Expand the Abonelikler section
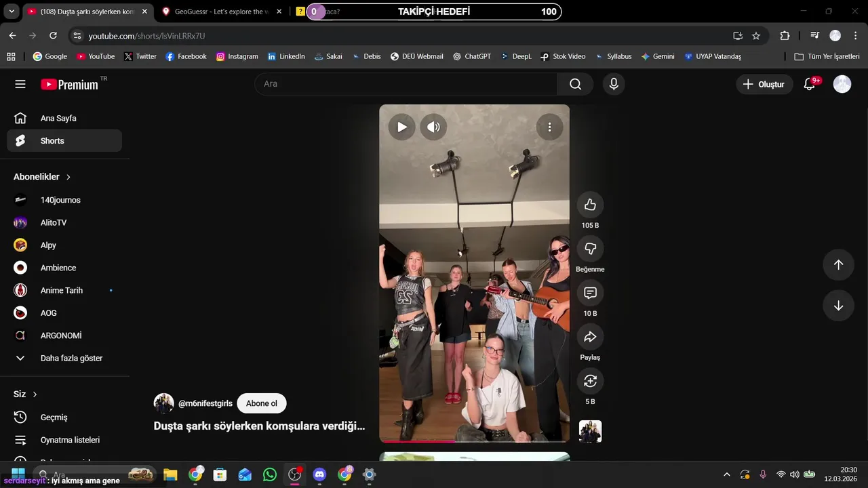The image size is (868, 488). tap(42, 177)
